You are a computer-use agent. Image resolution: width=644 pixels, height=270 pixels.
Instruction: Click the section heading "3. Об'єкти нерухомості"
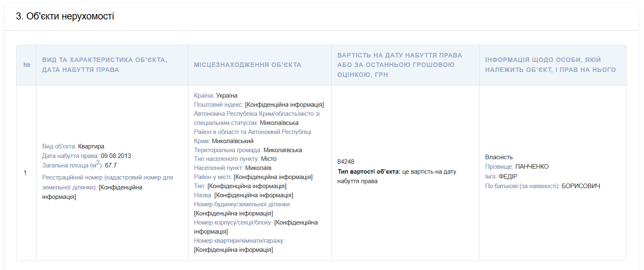(x=65, y=17)
